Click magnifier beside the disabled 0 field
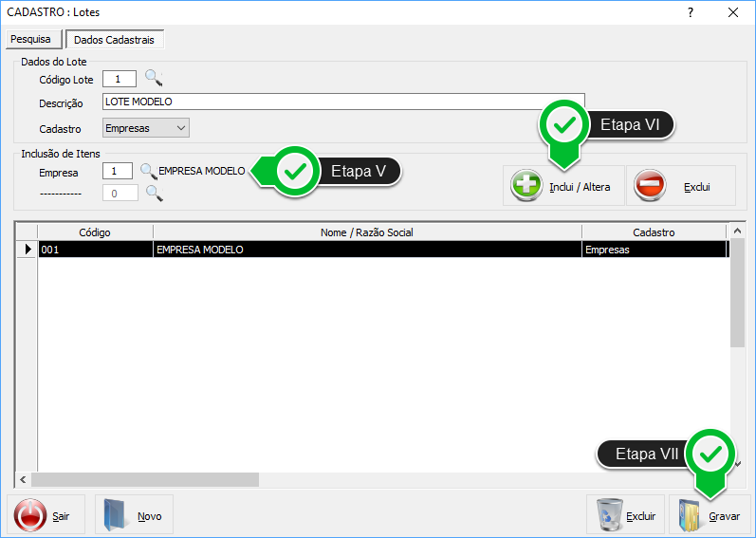 (x=155, y=194)
